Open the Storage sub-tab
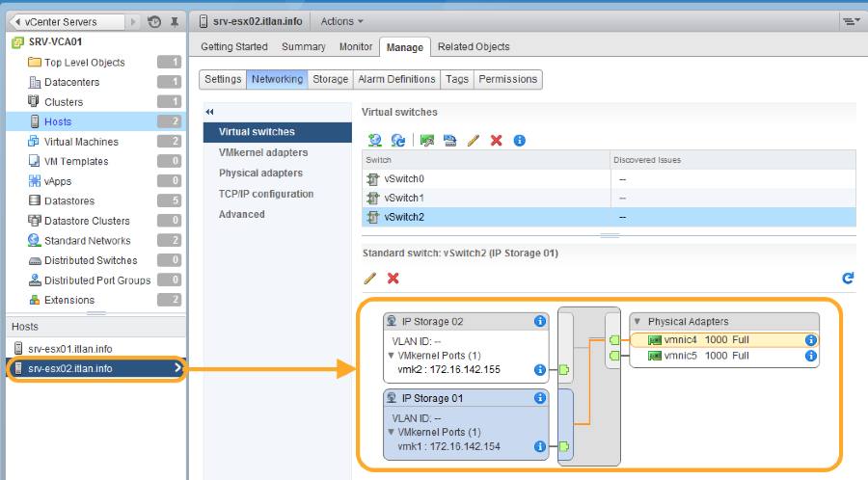Screen dimensions: 868x480 click(x=330, y=79)
